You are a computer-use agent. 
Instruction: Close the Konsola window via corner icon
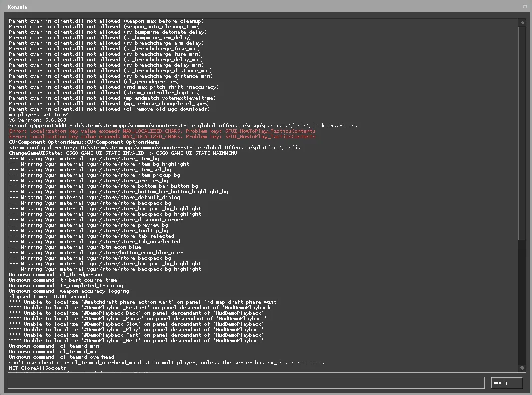pos(525,6)
